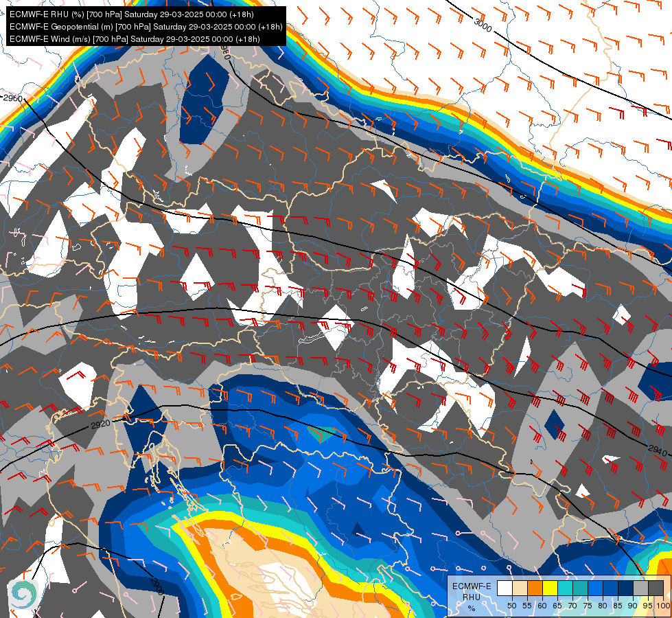672x618 pixels.
Task: Click the 2900 geopotential contour label
Action: point(157,586)
